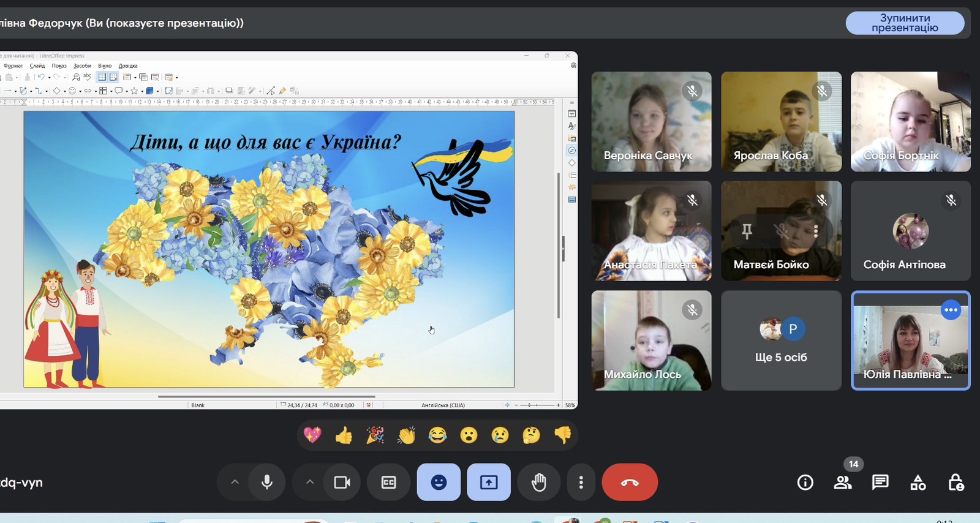The width and height of the screenshot is (980, 523).
Task: Select the stars and banners tool
Action: pos(134,91)
